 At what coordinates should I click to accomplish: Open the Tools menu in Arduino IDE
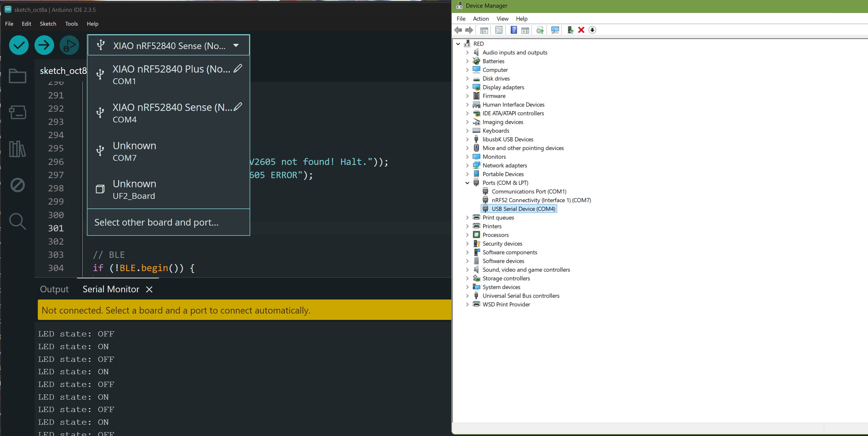pyautogui.click(x=71, y=24)
